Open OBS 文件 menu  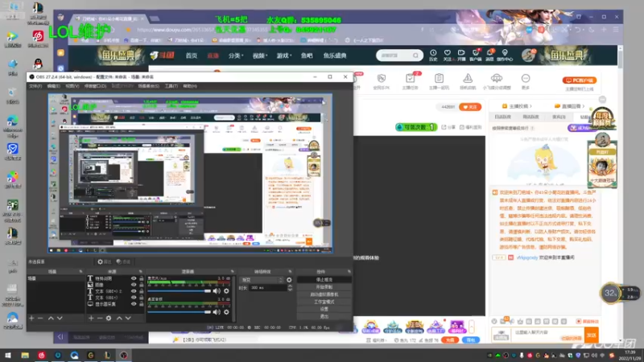(x=35, y=86)
